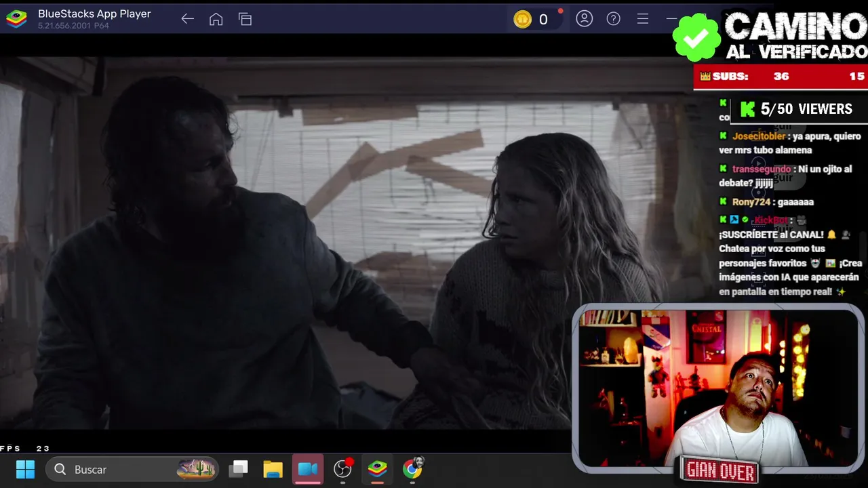
Task: Click the cactus search highlight image
Action: [x=197, y=468]
